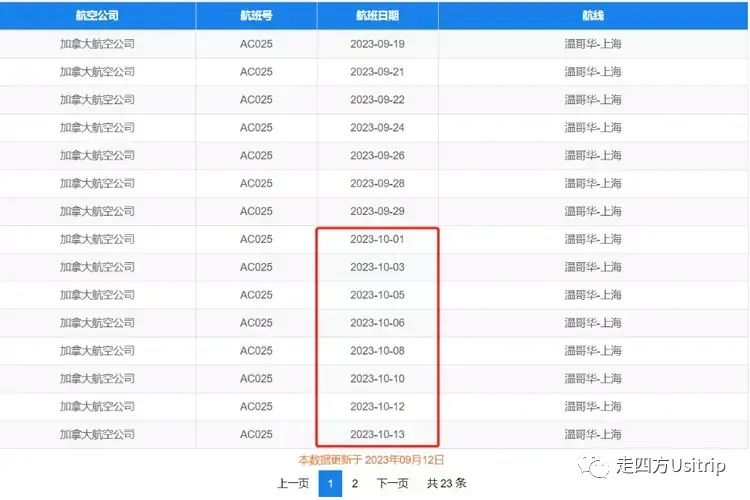Select the date cell 2023-10-08
Screen dimensions: 750x500
coord(377,351)
